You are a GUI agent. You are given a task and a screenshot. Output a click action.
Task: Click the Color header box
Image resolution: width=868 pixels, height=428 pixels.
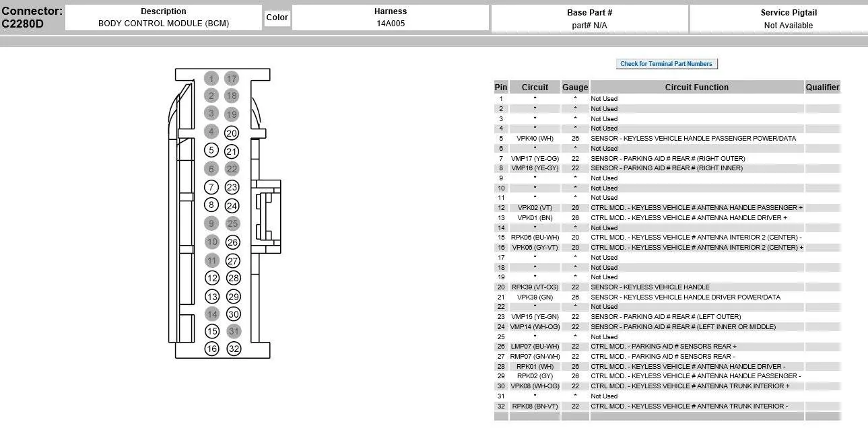[x=277, y=17]
